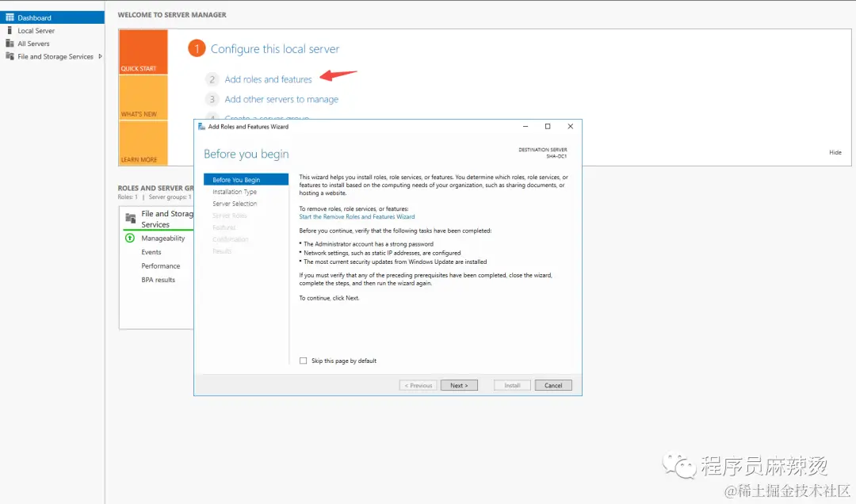Viewport: 856px width, 504px height.
Task: Open the All Servers page label
Action: [33, 44]
